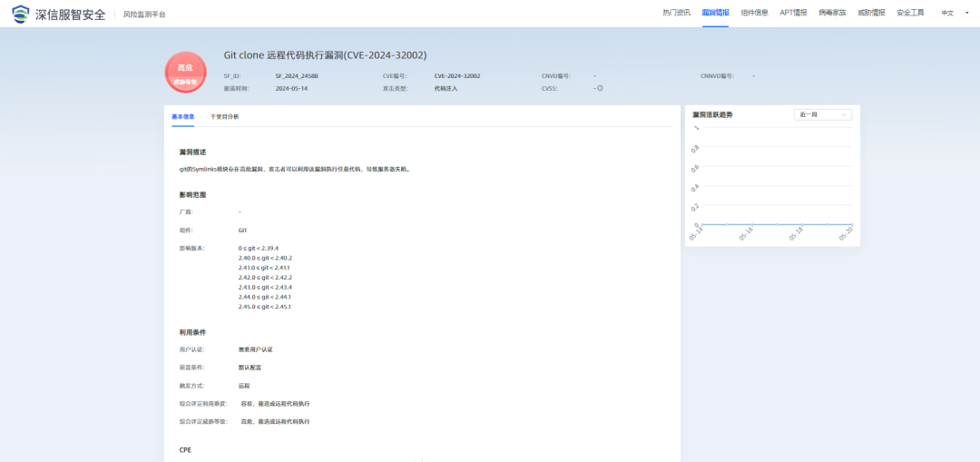980x462 pixels.
Task: Click the 默认配置 precondition value
Action: [250, 368]
